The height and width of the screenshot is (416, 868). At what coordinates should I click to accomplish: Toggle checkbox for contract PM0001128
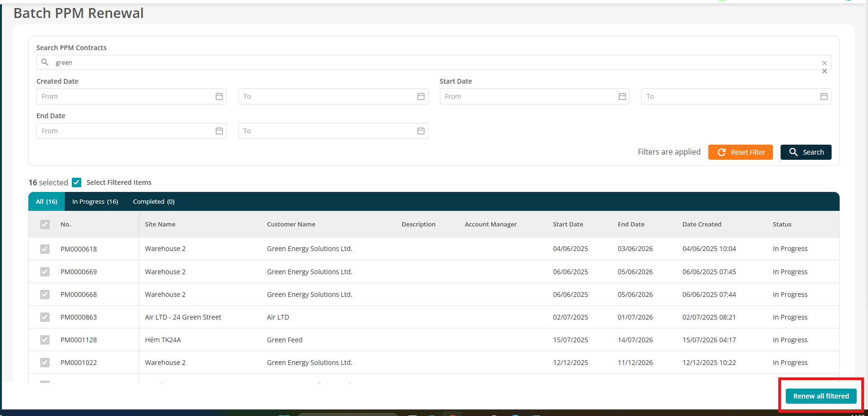(x=45, y=340)
